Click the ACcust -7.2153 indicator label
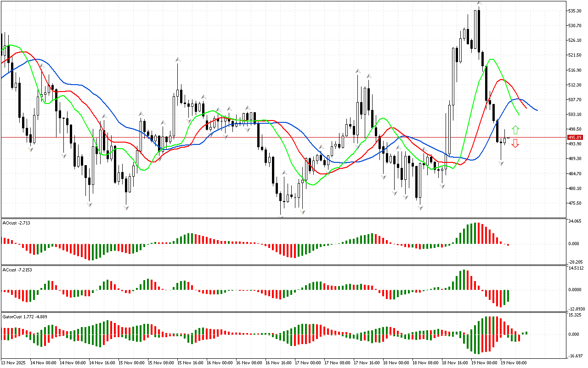This screenshot has height=368, width=588. coord(18,270)
